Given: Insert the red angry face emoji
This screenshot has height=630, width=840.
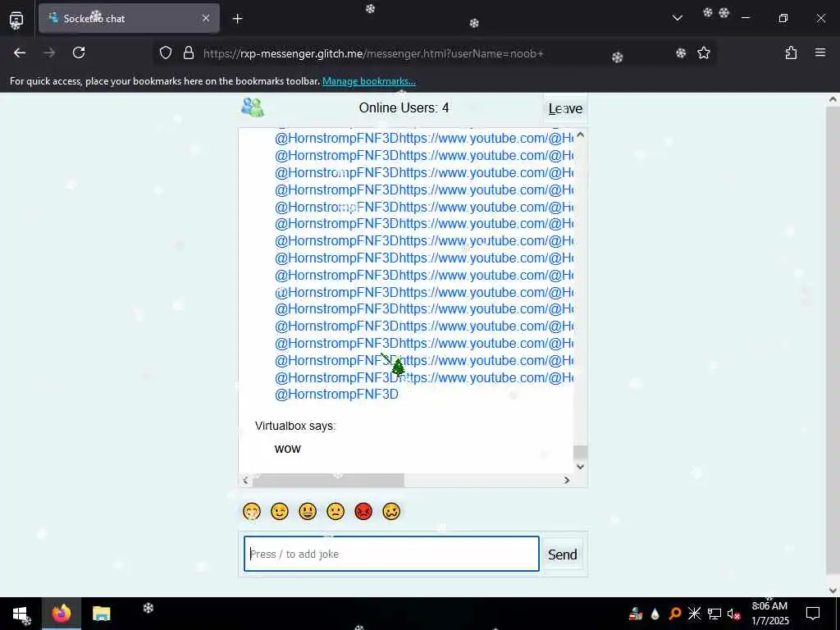Looking at the screenshot, I should (x=363, y=511).
